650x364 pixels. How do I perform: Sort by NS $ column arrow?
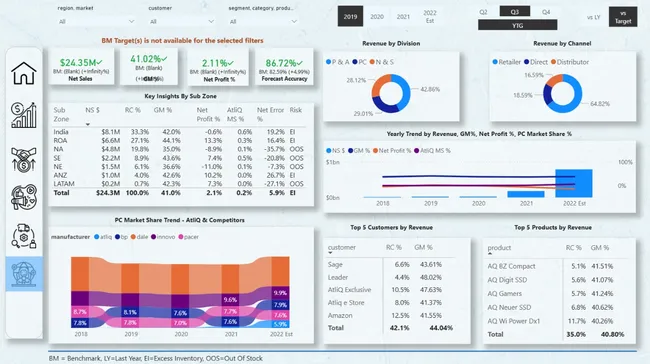87,124
